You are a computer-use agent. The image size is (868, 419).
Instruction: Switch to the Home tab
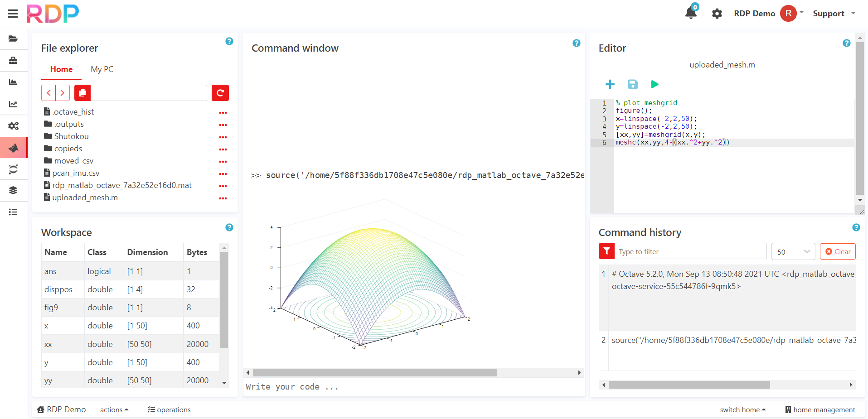(x=61, y=69)
